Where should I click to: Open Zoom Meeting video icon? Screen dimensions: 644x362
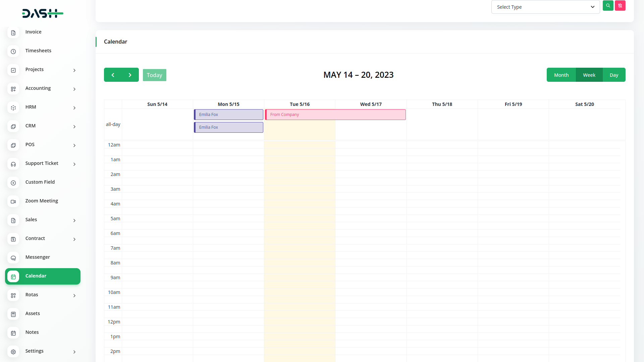[x=13, y=201]
